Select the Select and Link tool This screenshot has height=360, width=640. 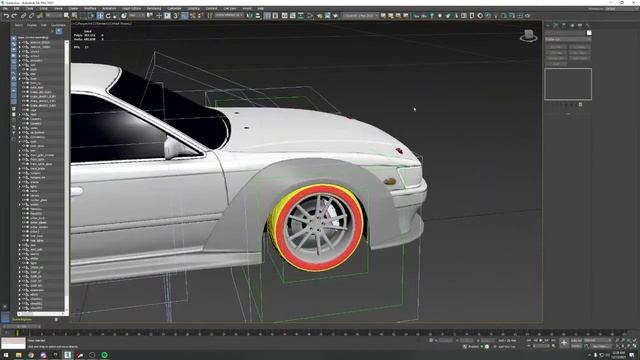(23, 16)
